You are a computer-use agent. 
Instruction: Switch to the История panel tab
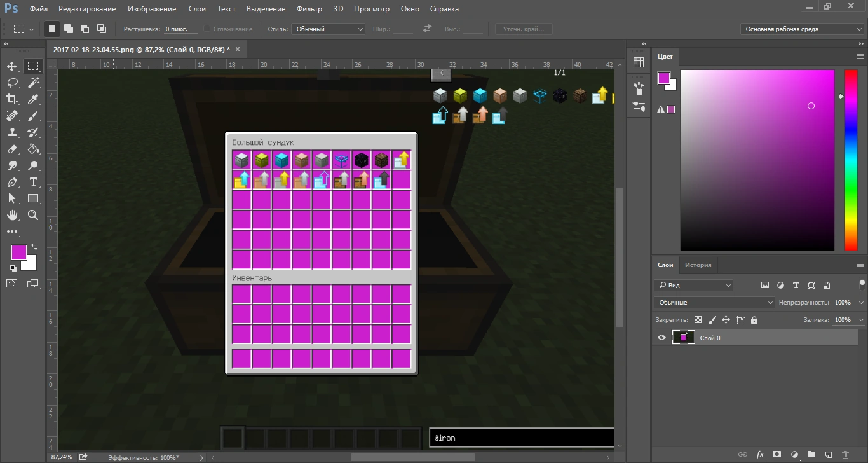(x=698, y=265)
